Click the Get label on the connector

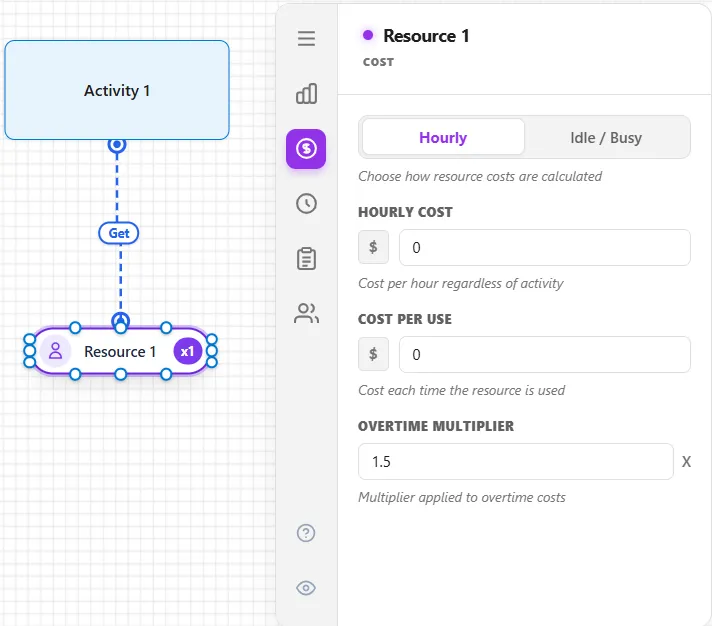(x=119, y=233)
